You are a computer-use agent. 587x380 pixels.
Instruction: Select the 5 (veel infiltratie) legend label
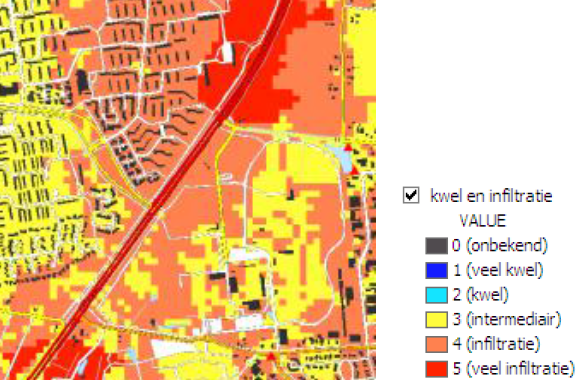[x=514, y=369]
